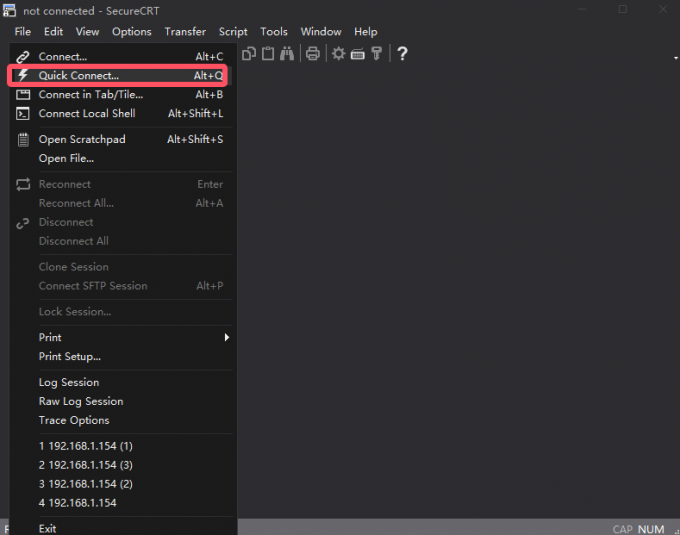Open the Edit menu
680x535 pixels.
(53, 32)
